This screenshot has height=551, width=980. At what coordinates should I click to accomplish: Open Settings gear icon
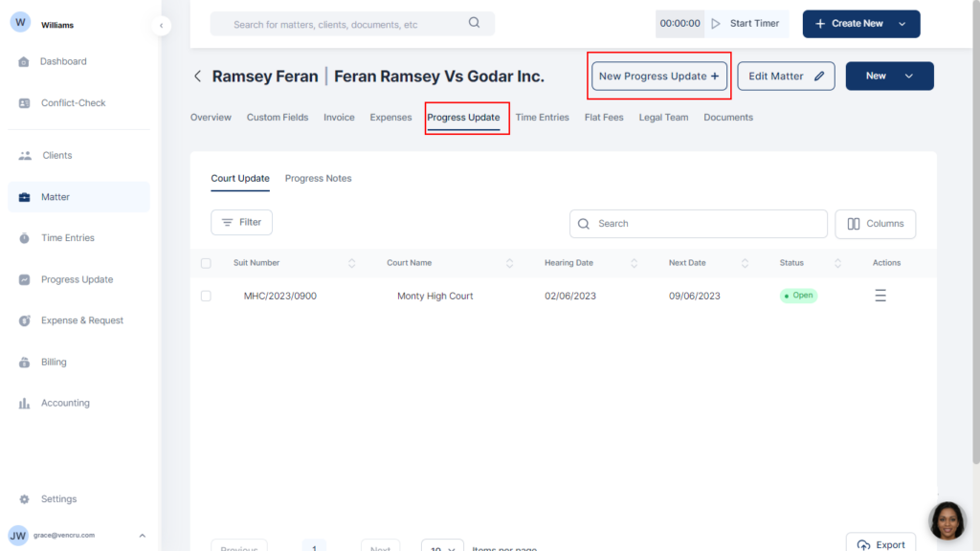click(x=24, y=499)
